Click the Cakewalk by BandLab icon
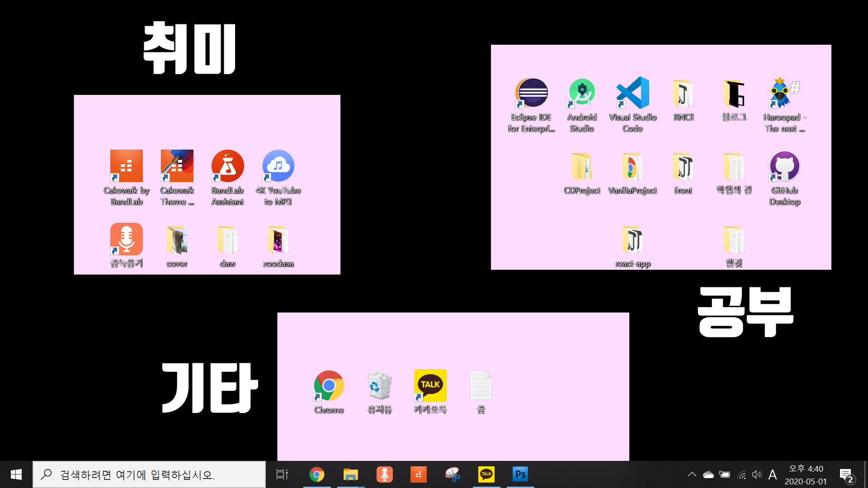Viewport: 868px width, 488px height. pyautogui.click(x=127, y=167)
